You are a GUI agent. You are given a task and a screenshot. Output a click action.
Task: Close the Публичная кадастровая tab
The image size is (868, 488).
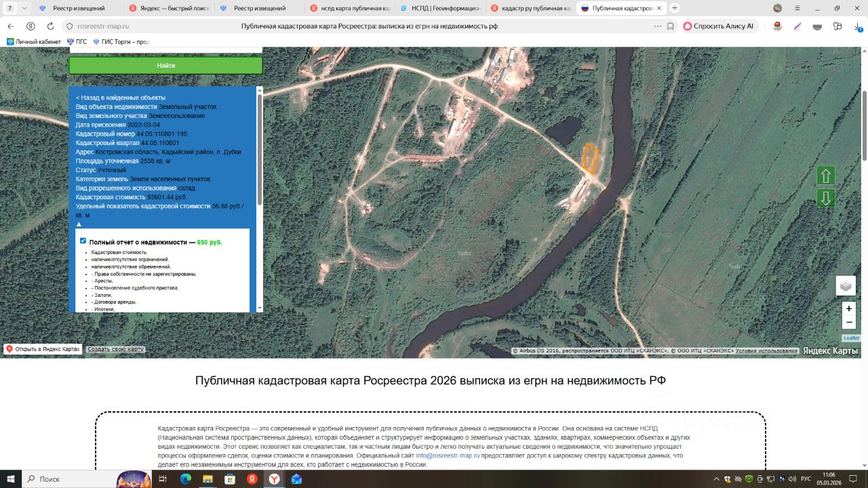point(660,8)
